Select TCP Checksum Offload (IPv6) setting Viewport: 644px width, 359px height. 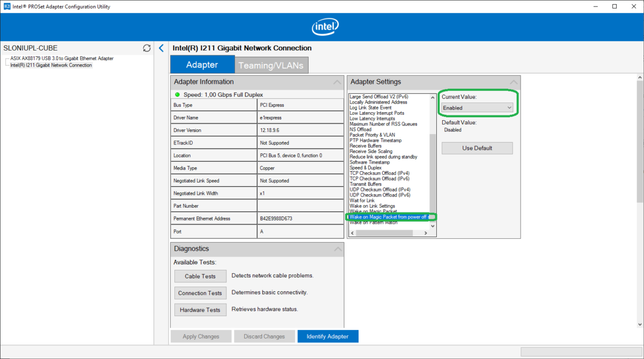380,179
